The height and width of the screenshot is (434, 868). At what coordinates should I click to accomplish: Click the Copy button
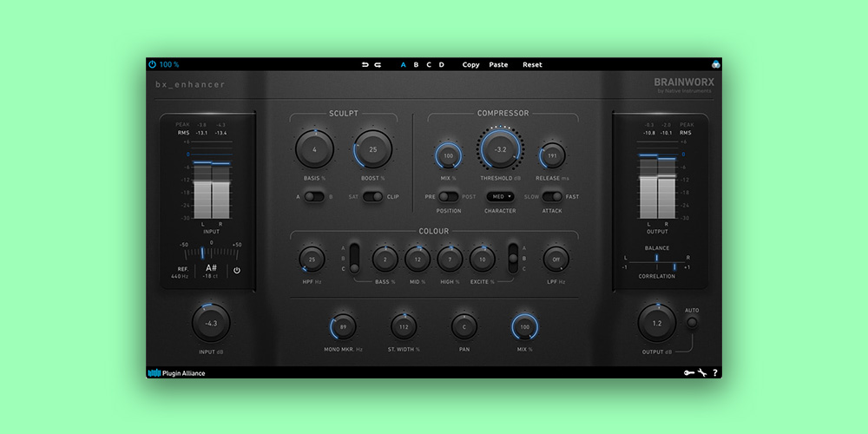click(471, 64)
